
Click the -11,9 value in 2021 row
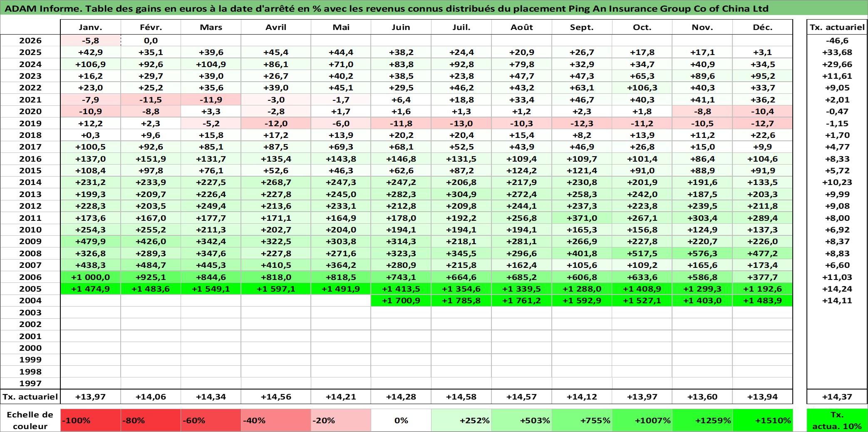point(211,100)
